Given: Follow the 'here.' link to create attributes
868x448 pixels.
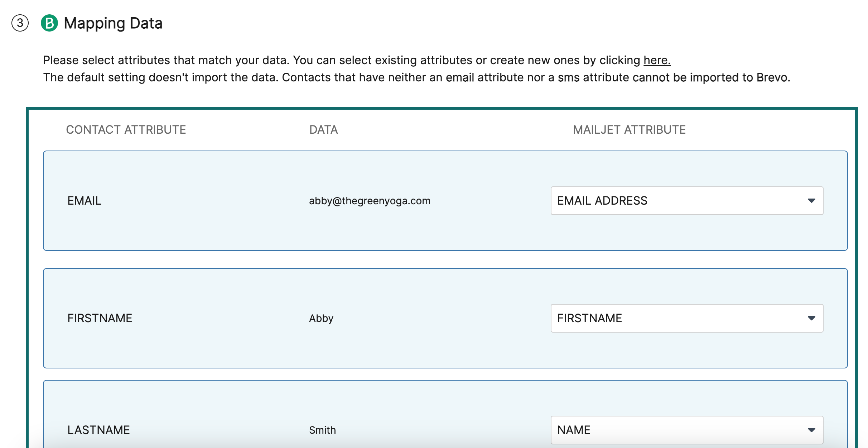Looking at the screenshot, I should coord(657,60).
